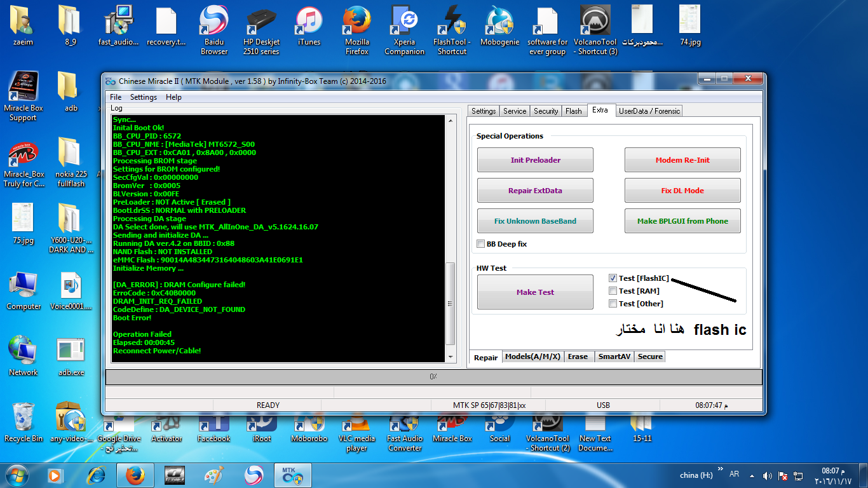
Task: Select the Network desktop icon
Action: click(x=24, y=356)
